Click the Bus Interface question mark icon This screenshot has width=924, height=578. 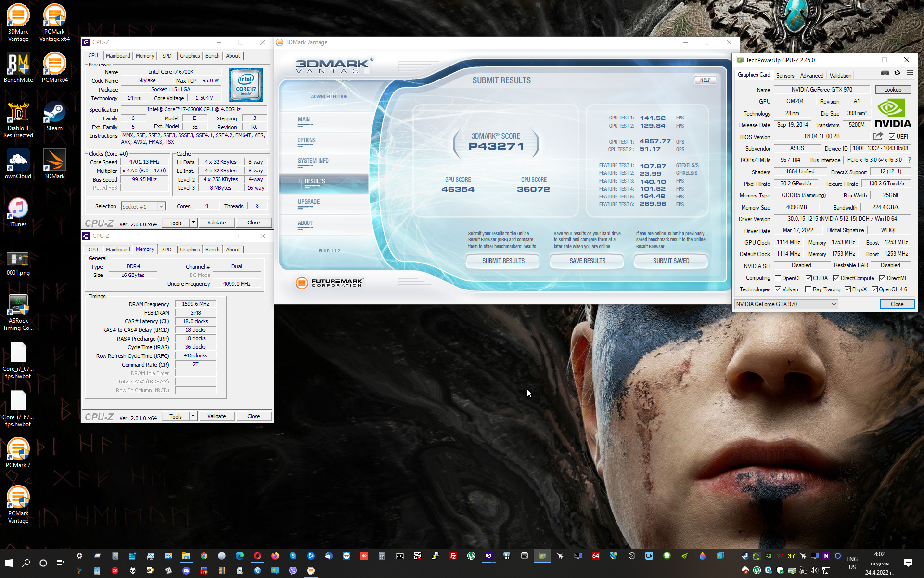tap(910, 160)
